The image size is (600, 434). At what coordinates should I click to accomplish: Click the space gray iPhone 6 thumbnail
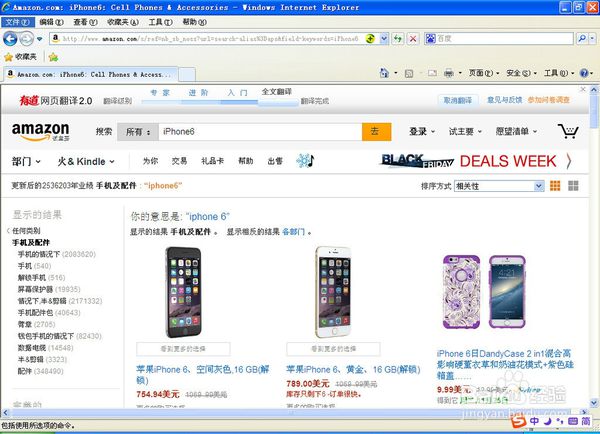pyautogui.click(x=183, y=292)
